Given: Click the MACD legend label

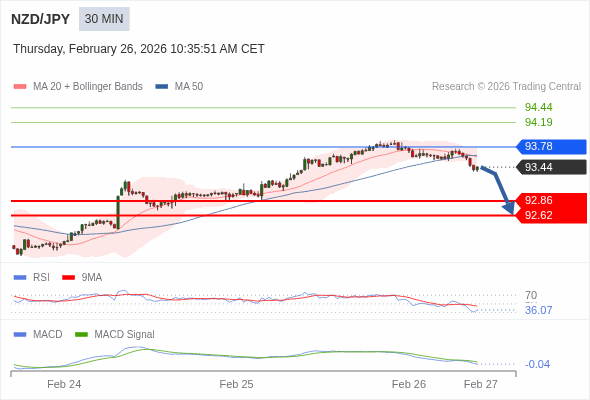Looking at the screenshot, I should (x=48, y=335).
